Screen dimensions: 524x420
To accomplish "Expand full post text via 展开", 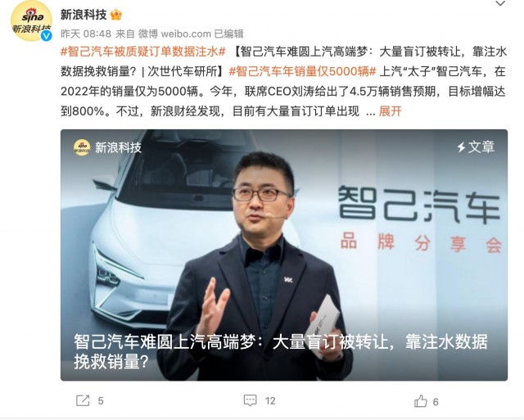I will [390, 111].
